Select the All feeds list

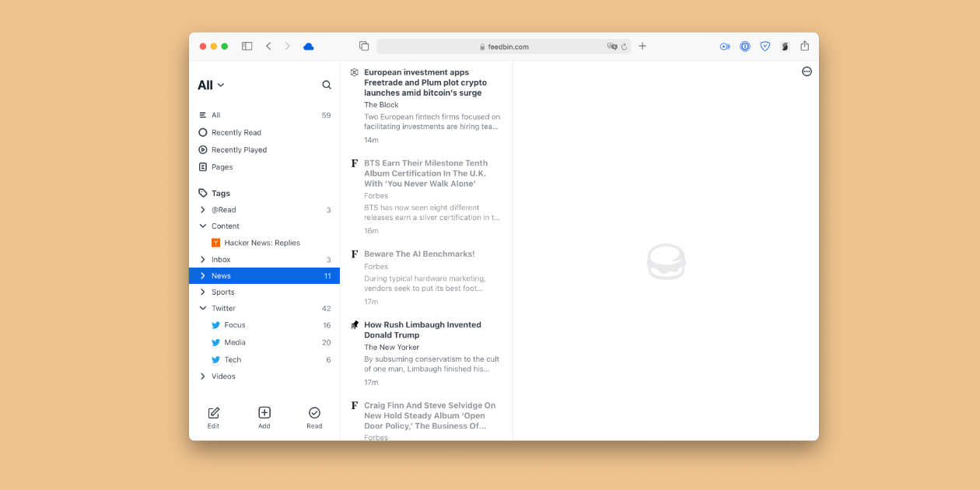tap(264, 115)
